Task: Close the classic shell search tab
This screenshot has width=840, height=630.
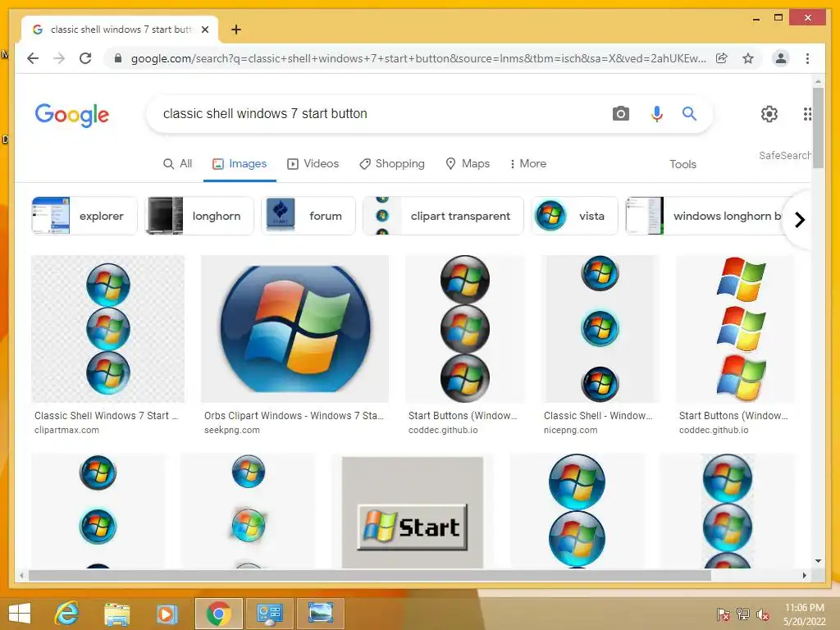Action: pyautogui.click(x=204, y=30)
